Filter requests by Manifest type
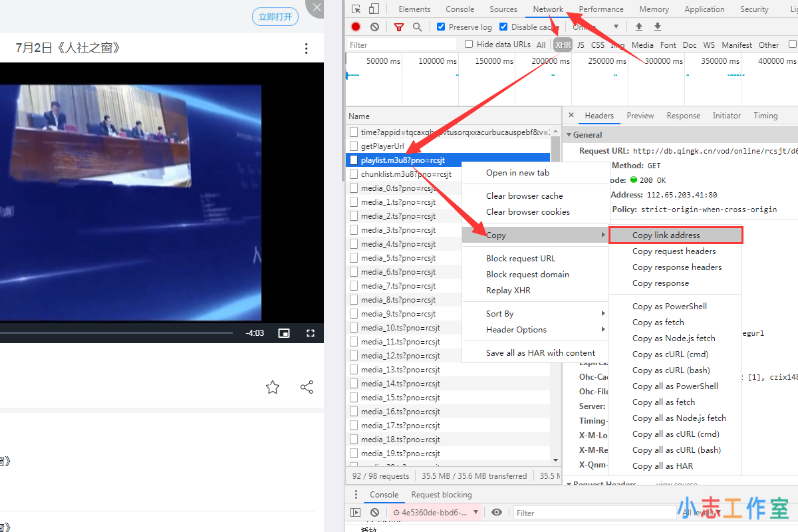Screen dimensions: 798x532 (x=737, y=45)
